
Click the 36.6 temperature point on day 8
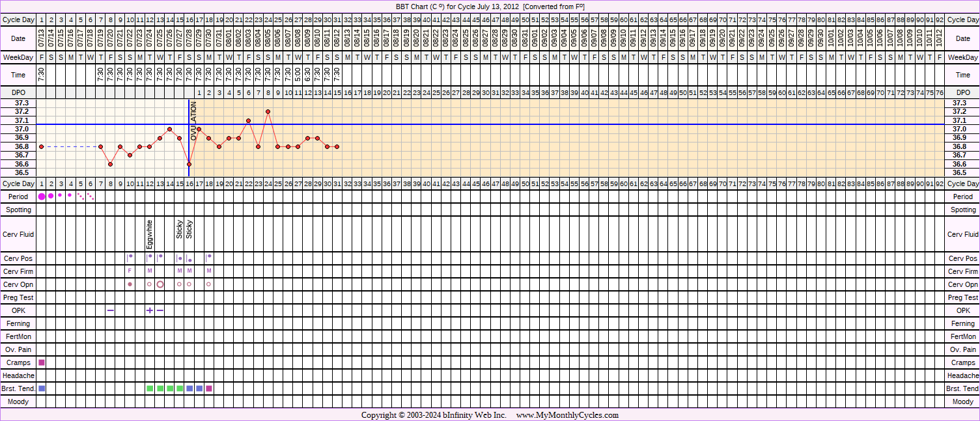pyautogui.click(x=111, y=164)
